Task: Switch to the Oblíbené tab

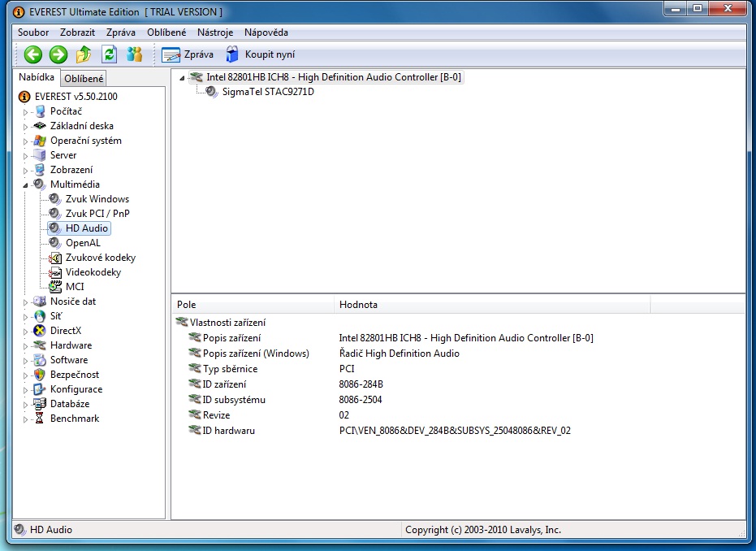Action: click(84, 79)
